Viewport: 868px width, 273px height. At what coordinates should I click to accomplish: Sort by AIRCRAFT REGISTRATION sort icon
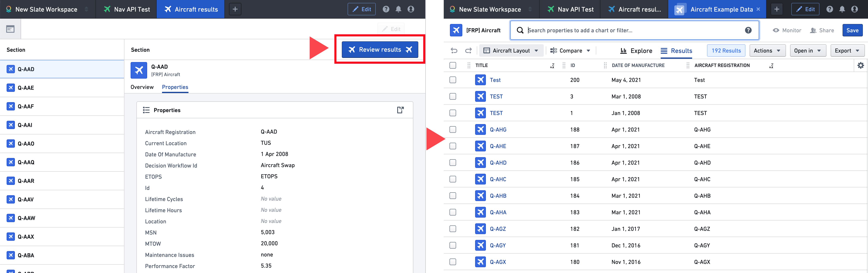(x=771, y=66)
